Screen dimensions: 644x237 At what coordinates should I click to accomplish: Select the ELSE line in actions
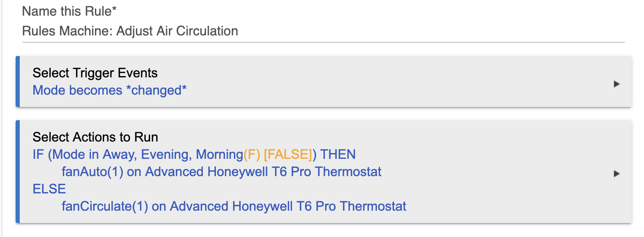49,189
